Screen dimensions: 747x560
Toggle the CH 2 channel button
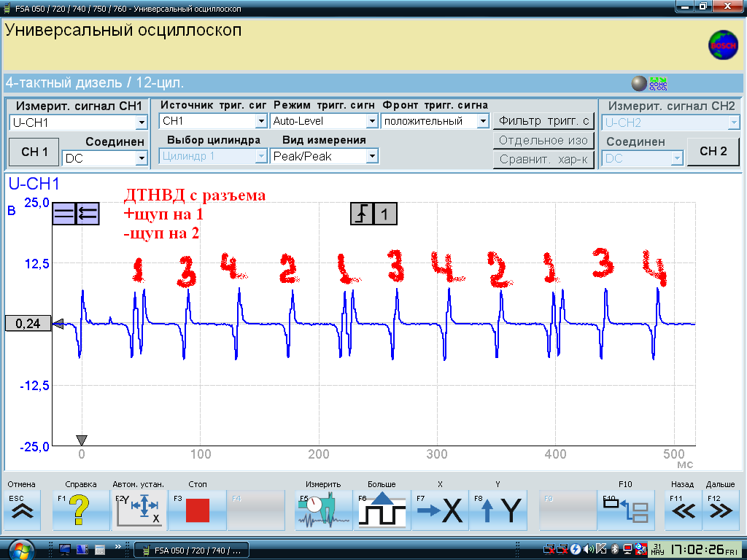(713, 151)
